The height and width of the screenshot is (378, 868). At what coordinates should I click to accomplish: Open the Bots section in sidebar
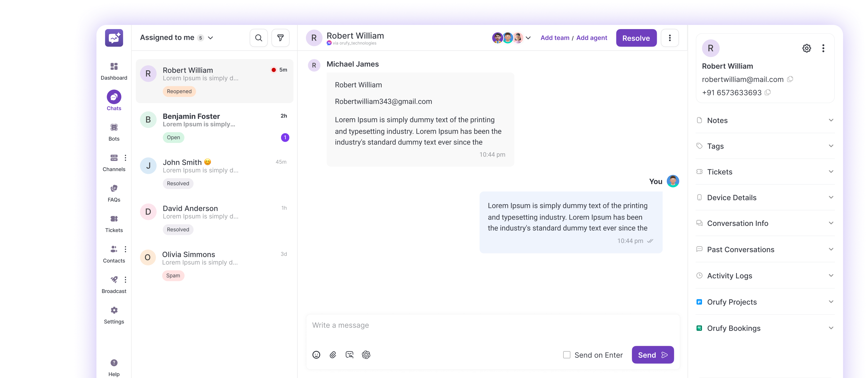[x=114, y=132]
